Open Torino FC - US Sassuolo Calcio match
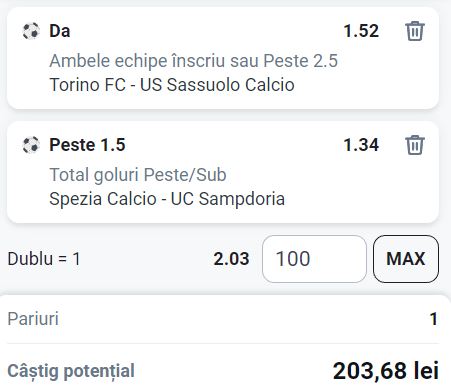 tap(172, 85)
